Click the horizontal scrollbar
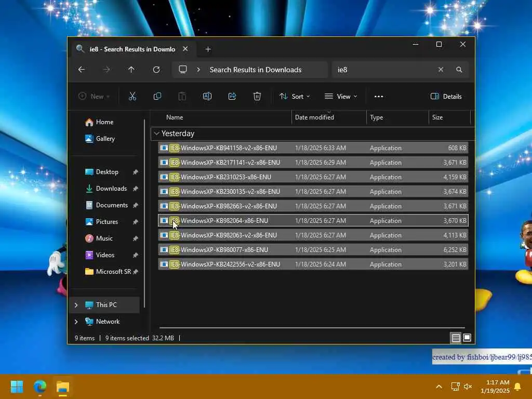The height and width of the screenshot is (399, 532). click(x=312, y=328)
